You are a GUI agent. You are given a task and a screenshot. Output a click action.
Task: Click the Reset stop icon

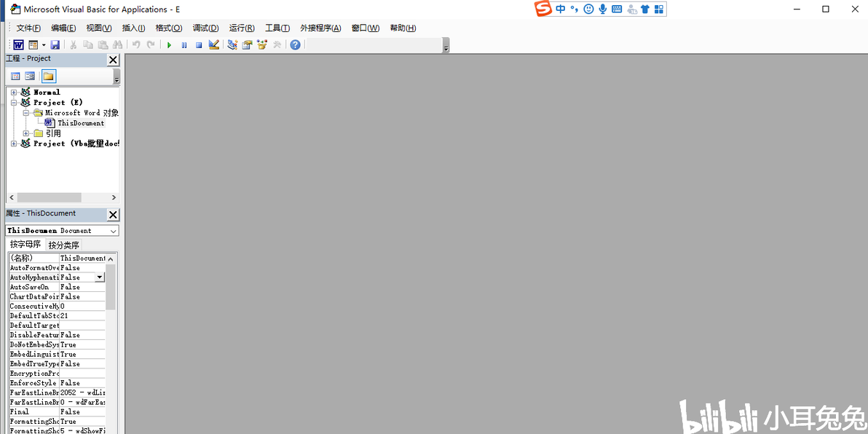[x=199, y=45]
